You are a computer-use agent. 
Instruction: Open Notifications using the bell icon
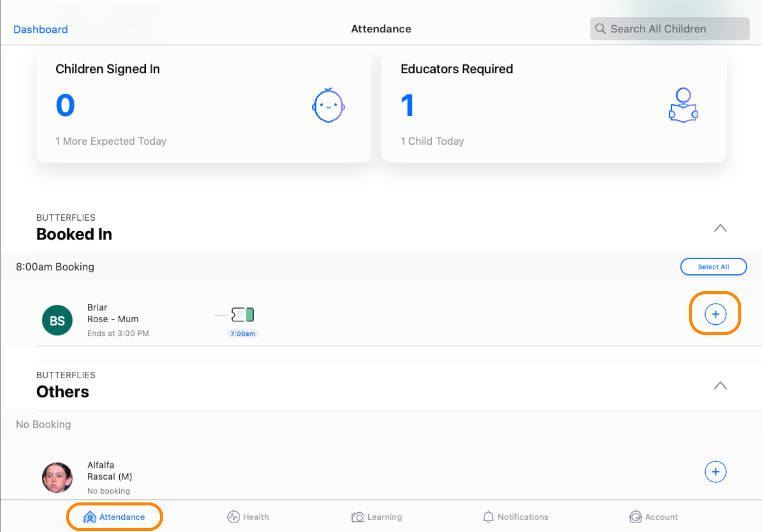click(488, 517)
